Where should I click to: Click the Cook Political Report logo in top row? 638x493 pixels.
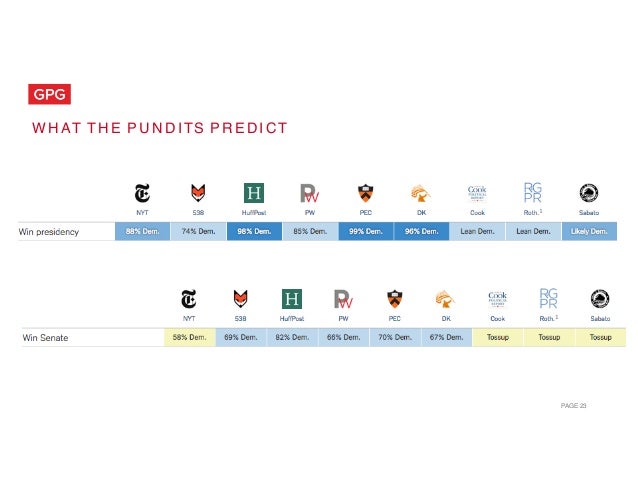point(477,193)
